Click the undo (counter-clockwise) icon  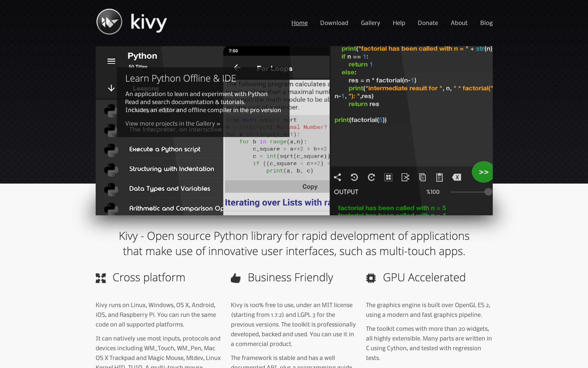coord(354,177)
